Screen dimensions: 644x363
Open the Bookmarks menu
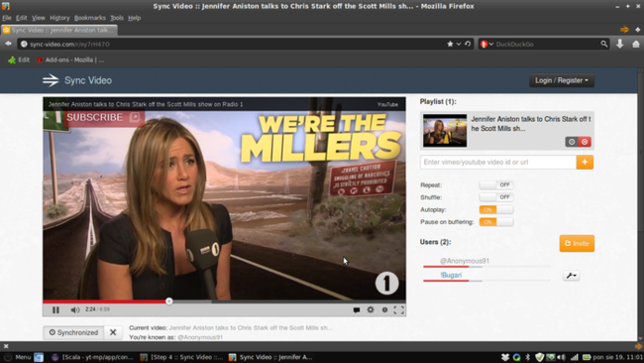90,18
